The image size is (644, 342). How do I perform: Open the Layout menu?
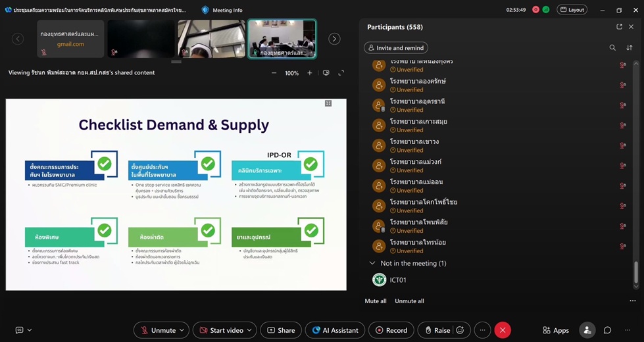pos(572,9)
